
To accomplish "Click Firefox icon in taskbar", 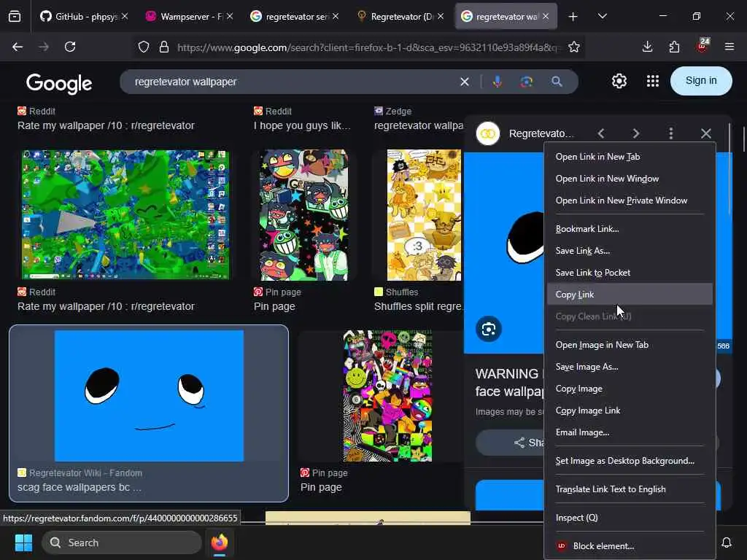I will click(220, 542).
